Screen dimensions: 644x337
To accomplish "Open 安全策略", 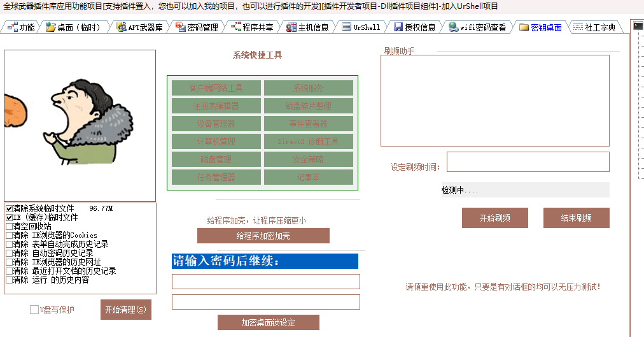I will 309,159.
